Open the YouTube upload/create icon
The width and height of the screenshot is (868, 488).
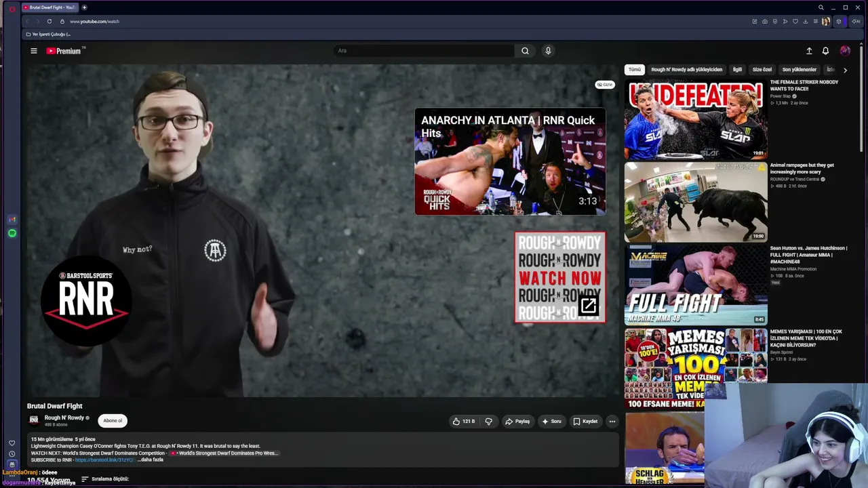(809, 51)
